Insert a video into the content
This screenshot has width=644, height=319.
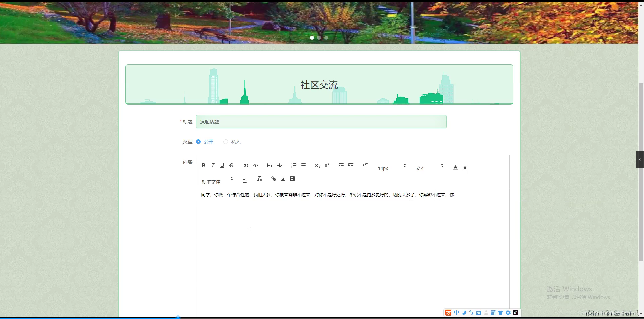292,179
